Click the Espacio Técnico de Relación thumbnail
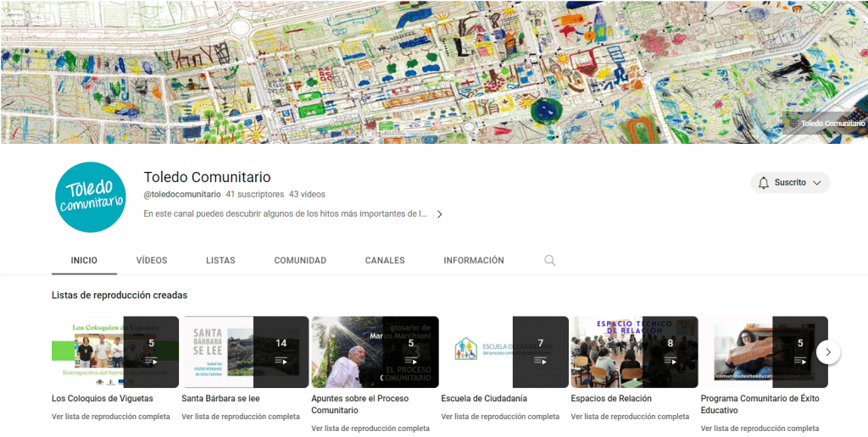The height and width of the screenshot is (437, 868). click(634, 351)
